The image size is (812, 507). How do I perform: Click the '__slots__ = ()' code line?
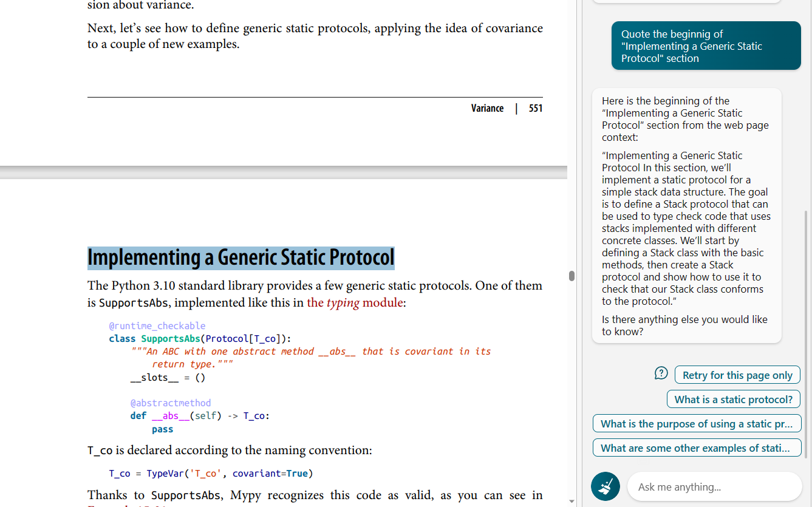coord(168,378)
